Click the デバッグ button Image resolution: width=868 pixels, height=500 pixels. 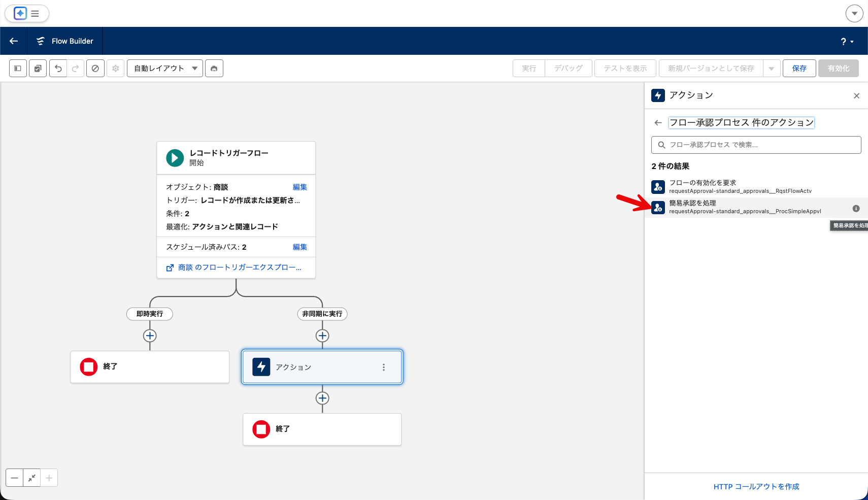coord(569,68)
